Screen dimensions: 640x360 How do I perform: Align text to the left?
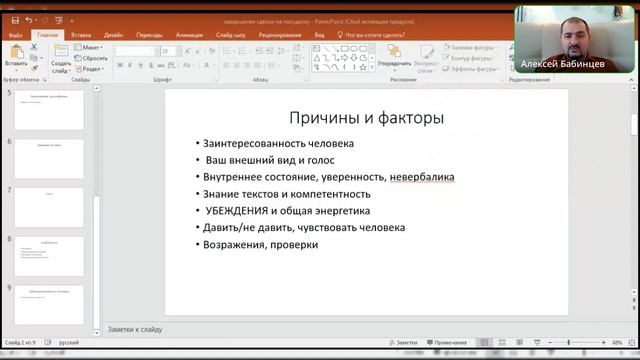pyautogui.click(x=227, y=65)
